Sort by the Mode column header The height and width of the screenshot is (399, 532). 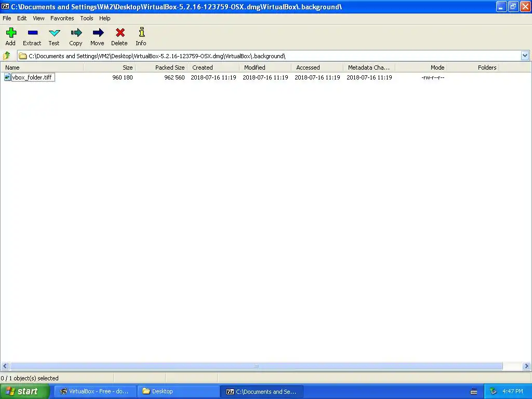[421, 68]
